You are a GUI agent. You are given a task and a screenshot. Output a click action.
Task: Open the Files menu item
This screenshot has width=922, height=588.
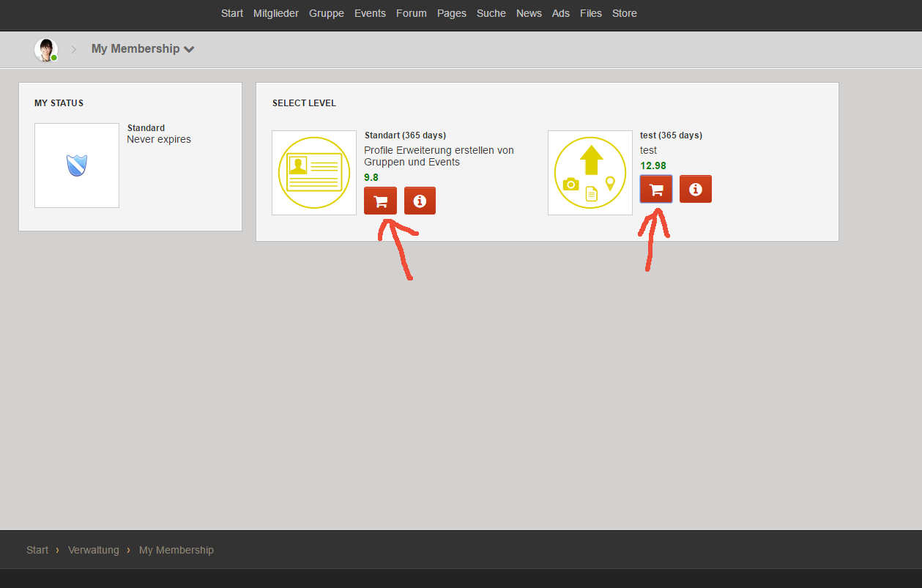[591, 13]
